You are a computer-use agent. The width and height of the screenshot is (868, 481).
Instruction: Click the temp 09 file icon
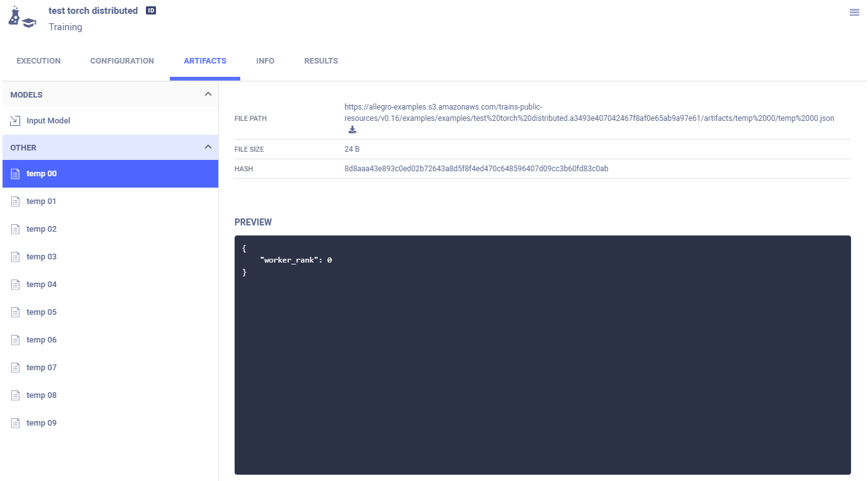click(x=16, y=423)
